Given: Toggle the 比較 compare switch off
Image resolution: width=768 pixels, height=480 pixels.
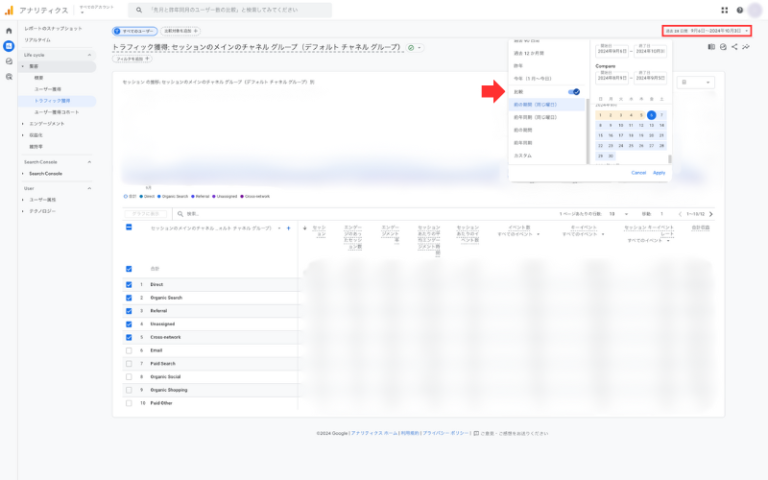Looking at the screenshot, I should [x=574, y=91].
